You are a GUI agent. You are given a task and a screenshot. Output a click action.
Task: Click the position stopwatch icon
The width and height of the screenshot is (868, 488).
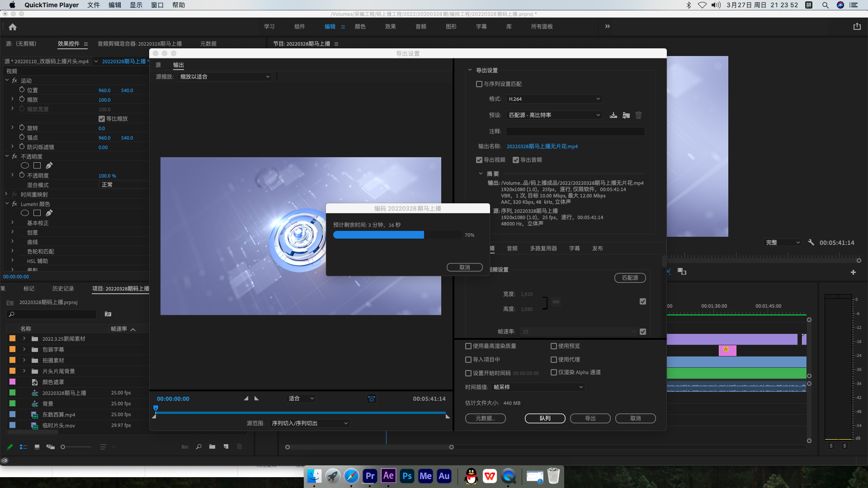pos(22,90)
